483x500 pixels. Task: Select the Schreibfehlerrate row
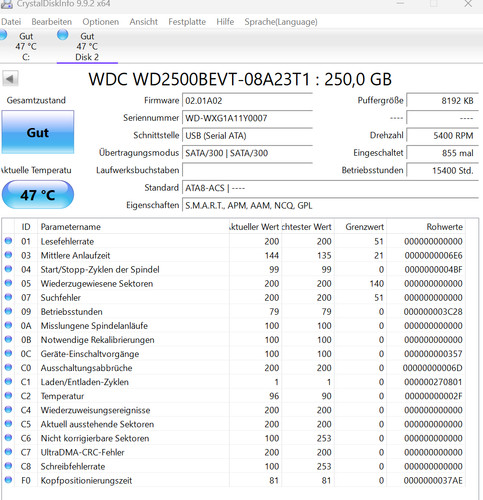pos(233,466)
